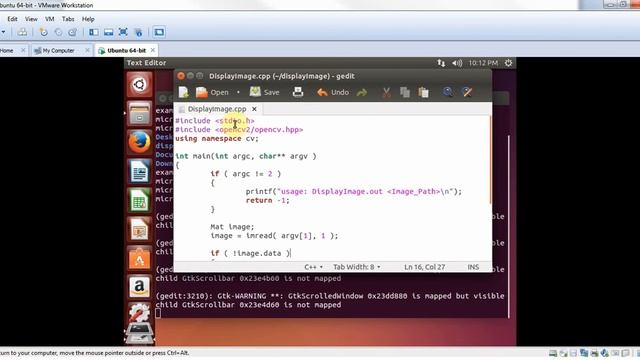
Task: Toggle the VMware library sidebar view icon
Action: [93, 32]
